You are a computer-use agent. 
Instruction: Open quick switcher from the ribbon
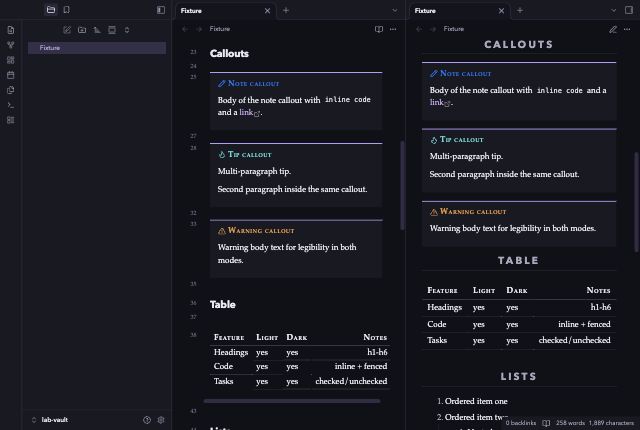pyautogui.click(x=11, y=30)
